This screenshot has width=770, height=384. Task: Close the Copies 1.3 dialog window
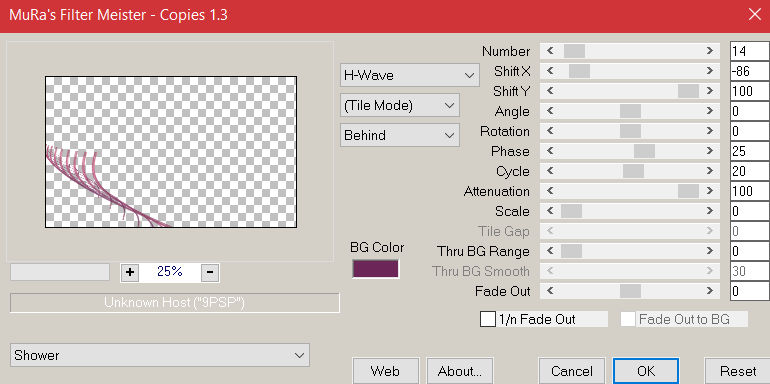[755, 15]
